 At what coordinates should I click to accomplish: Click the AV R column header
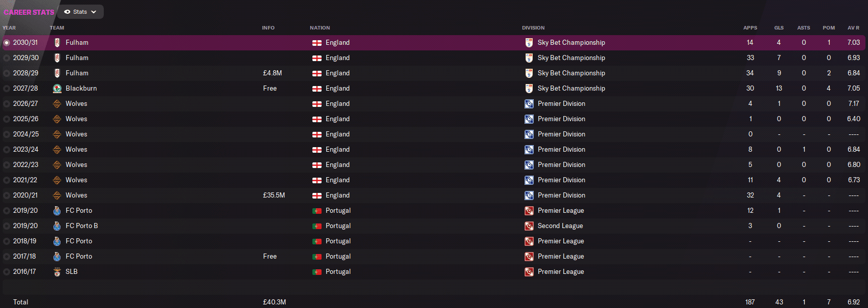pyautogui.click(x=853, y=28)
